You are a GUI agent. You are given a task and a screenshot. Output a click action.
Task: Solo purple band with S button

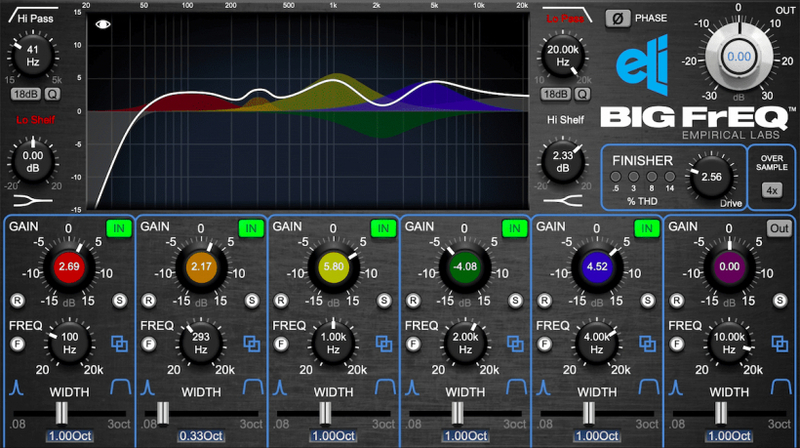tap(780, 301)
